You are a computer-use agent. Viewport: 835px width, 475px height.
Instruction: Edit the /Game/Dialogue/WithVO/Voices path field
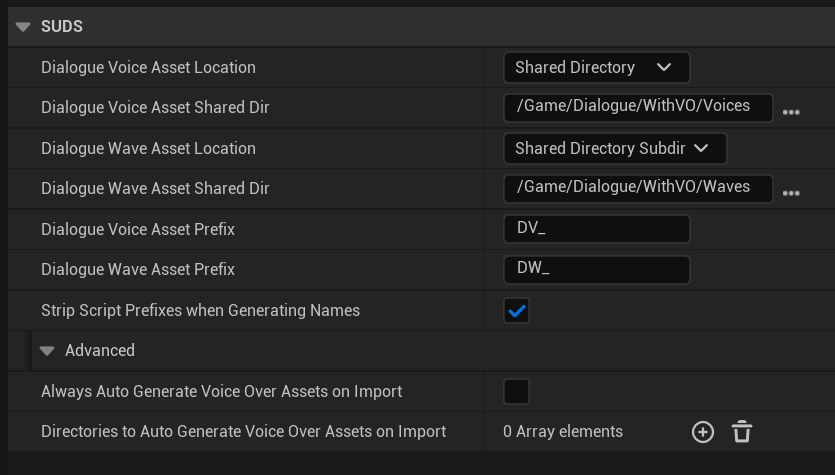coord(638,108)
